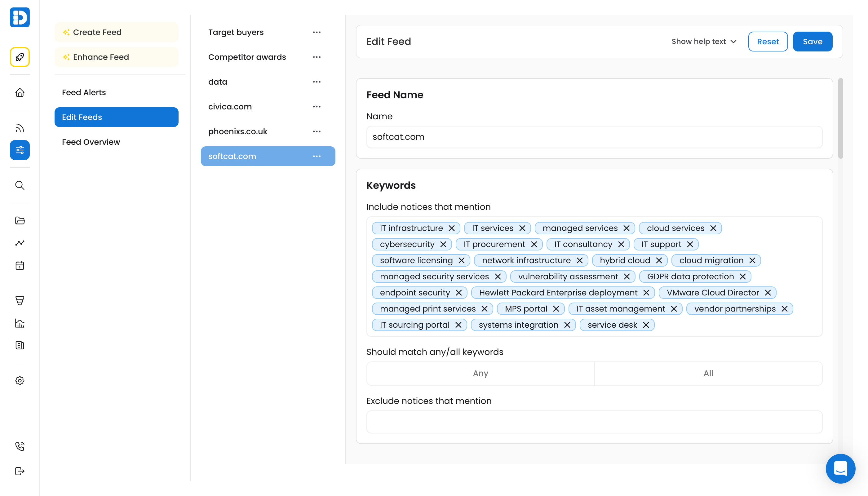Go to Feed Alerts
Image resolution: width=868 pixels, height=496 pixels.
[84, 92]
